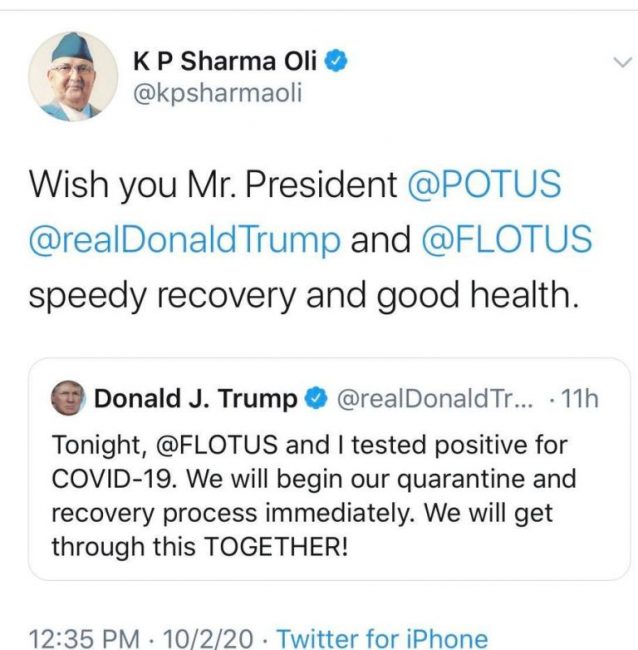Click the Twitter for iPhone source link
The width and height of the screenshot is (638, 650).
tap(382, 637)
